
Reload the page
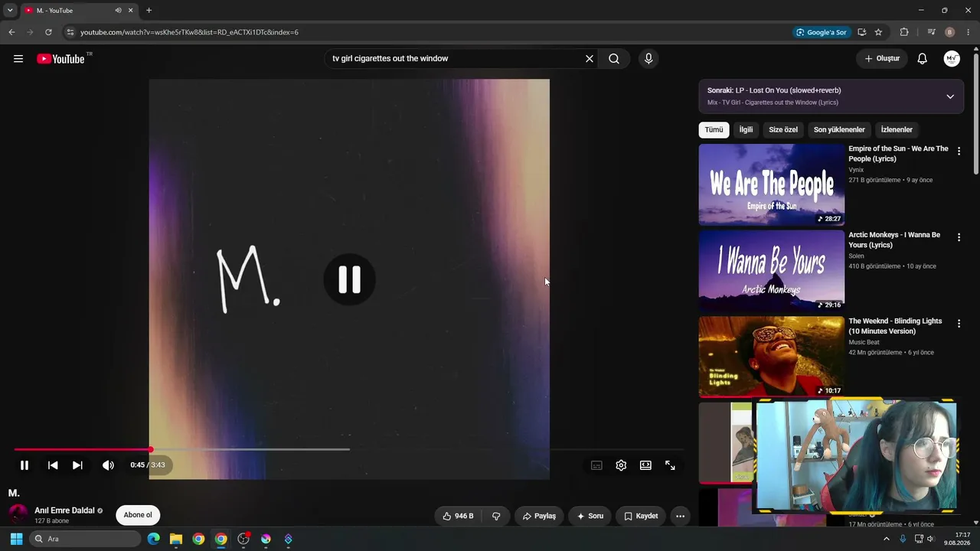point(48,32)
